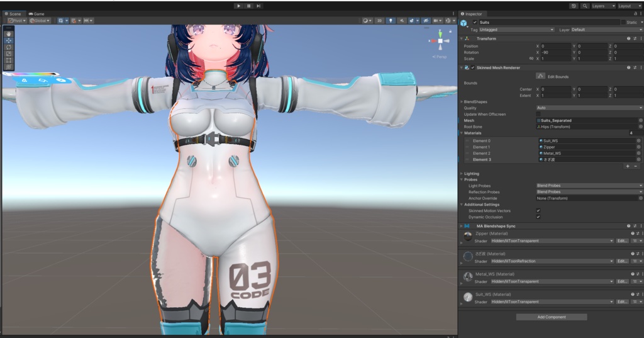Open the Quality Auto dropdown
The height and width of the screenshot is (338, 644).
click(589, 108)
